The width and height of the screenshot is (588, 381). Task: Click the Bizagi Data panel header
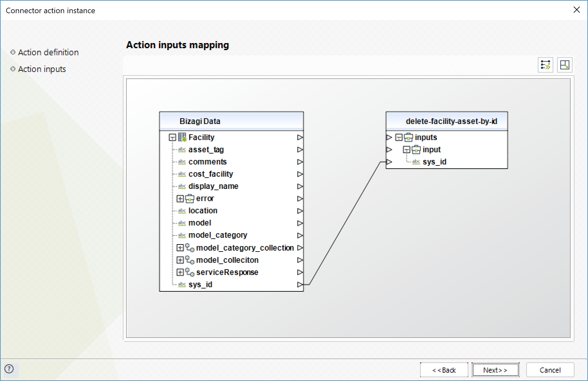(232, 121)
